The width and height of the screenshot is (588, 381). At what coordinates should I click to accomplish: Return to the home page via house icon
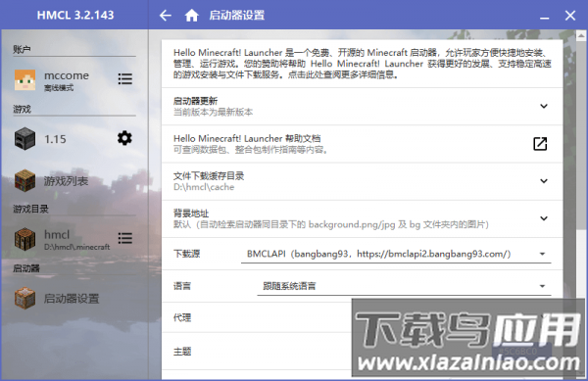click(191, 16)
